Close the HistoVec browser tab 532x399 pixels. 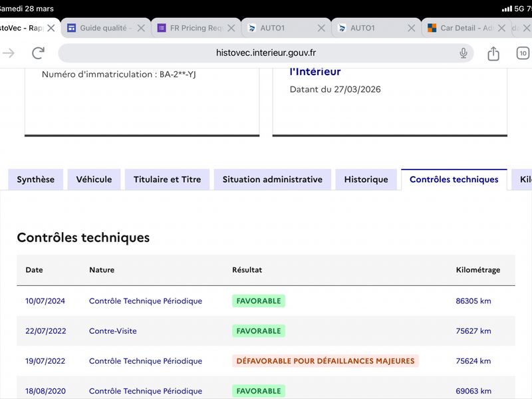[x=51, y=28]
